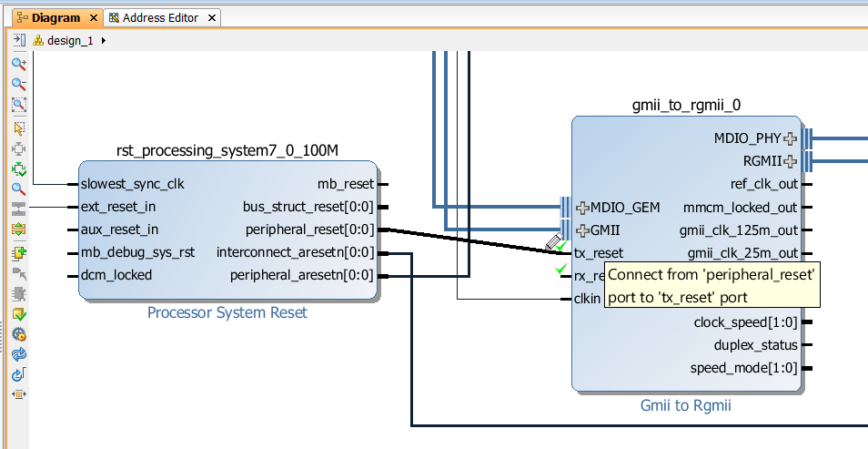Select the interconnect_aresetn[0:0] pin
This screenshot has width=868, height=449.
point(296,253)
